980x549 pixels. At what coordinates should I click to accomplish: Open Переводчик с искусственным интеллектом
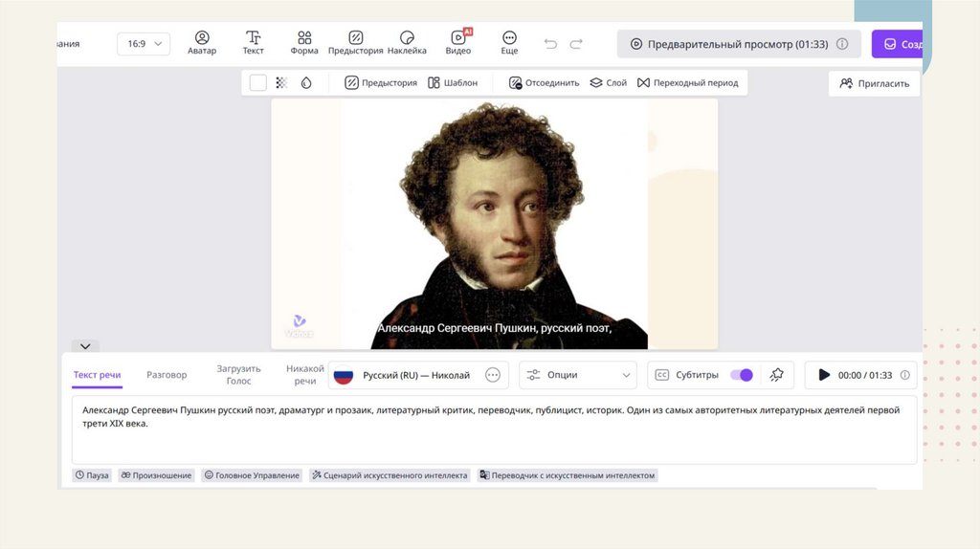(568, 475)
